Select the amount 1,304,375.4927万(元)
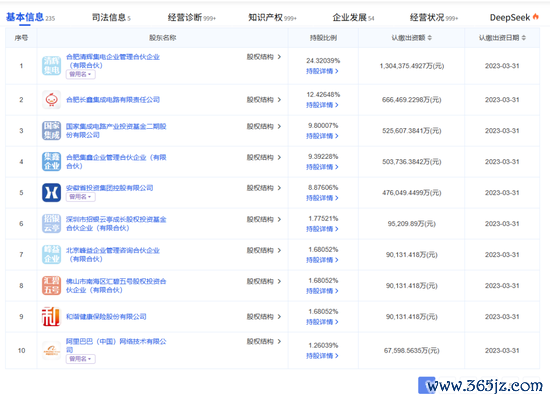Screen dimensions: 550x401 pos(412,66)
